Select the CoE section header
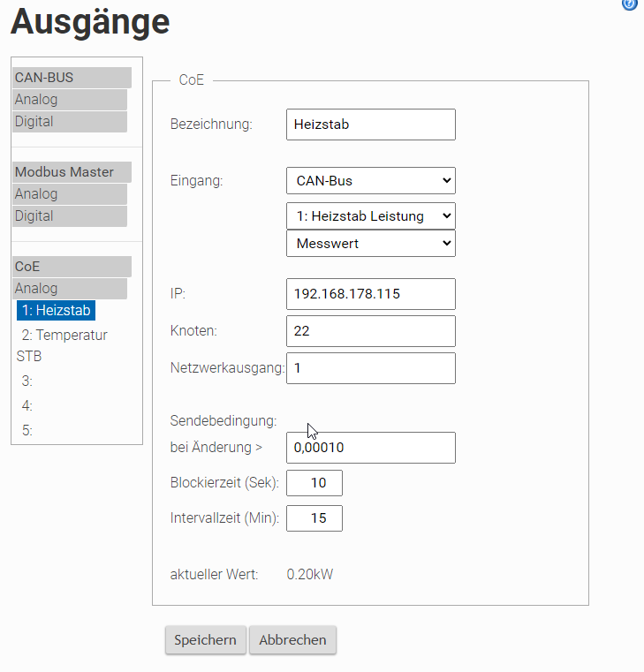 coord(72,267)
